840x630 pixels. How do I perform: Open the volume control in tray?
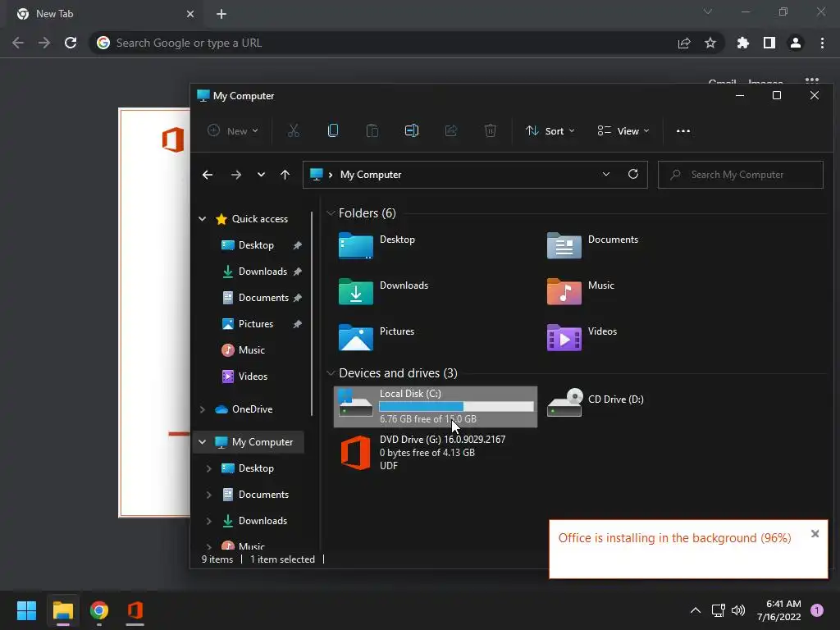(x=738, y=610)
